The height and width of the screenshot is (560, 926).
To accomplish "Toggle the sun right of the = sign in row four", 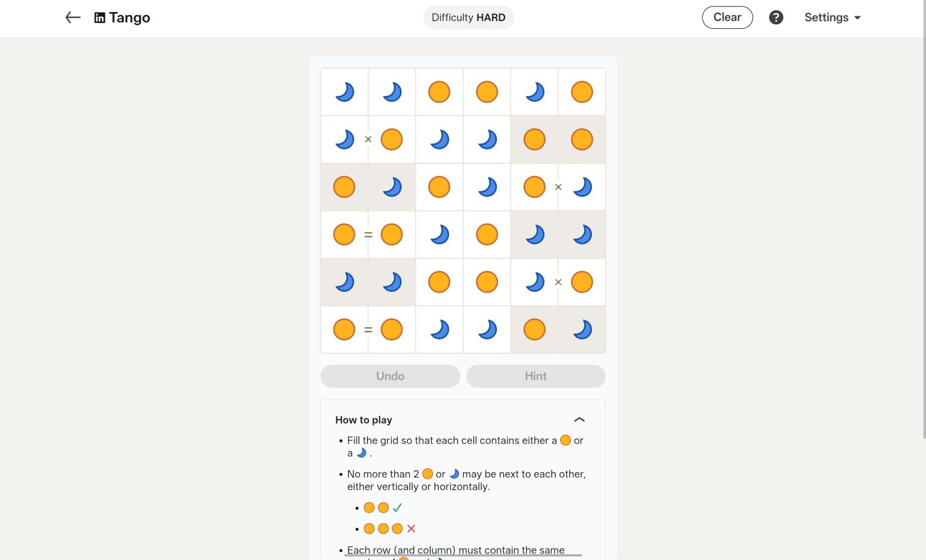I will (x=392, y=234).
